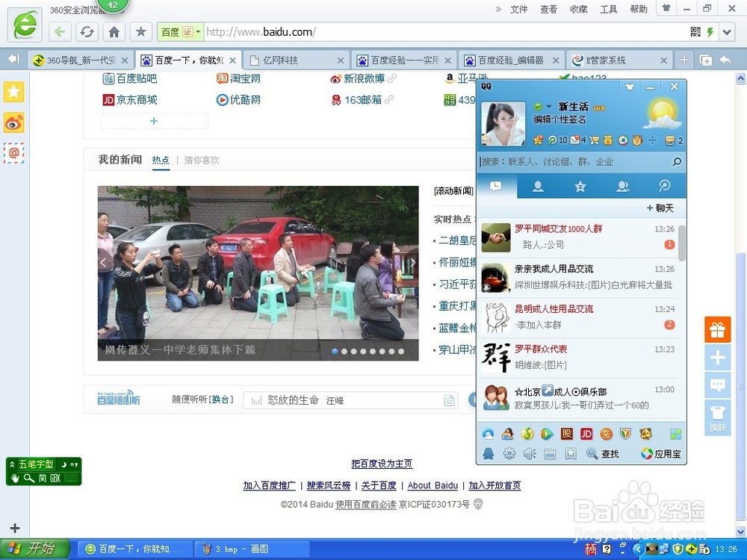Switch to QQ favorites star tab
The width and height of the screenshot is (747, 560).
[x=580, y=186]
